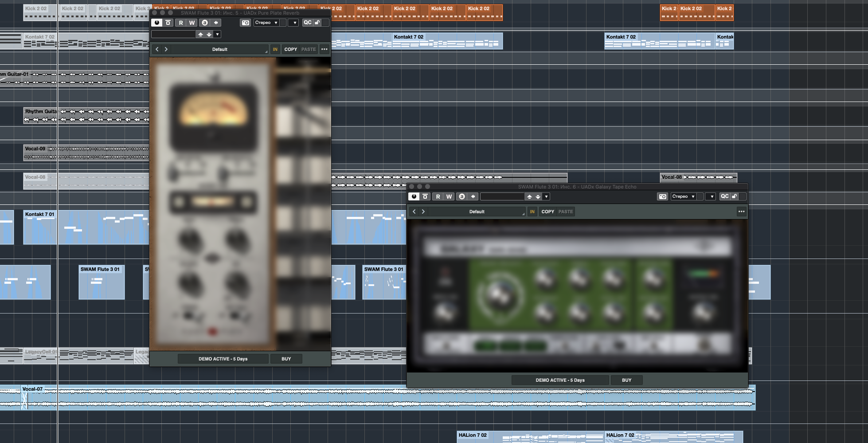
Task: Click DEMO ACTIVE - 5 Days in Galaxy Tape Echo
Action: coord(560,380)
